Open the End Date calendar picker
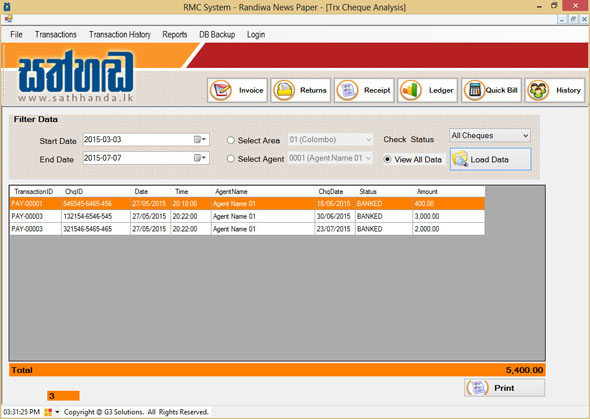The image size is (590, 419). point(200,158)
